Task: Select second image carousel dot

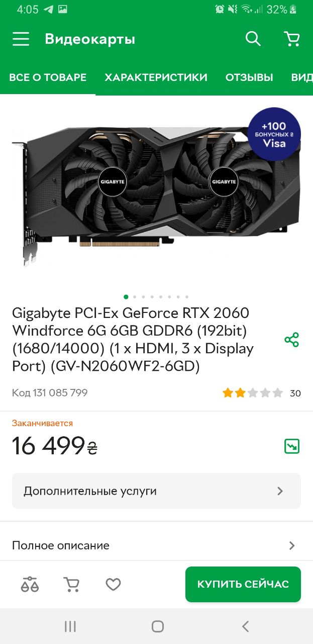Action: (134, 297)
